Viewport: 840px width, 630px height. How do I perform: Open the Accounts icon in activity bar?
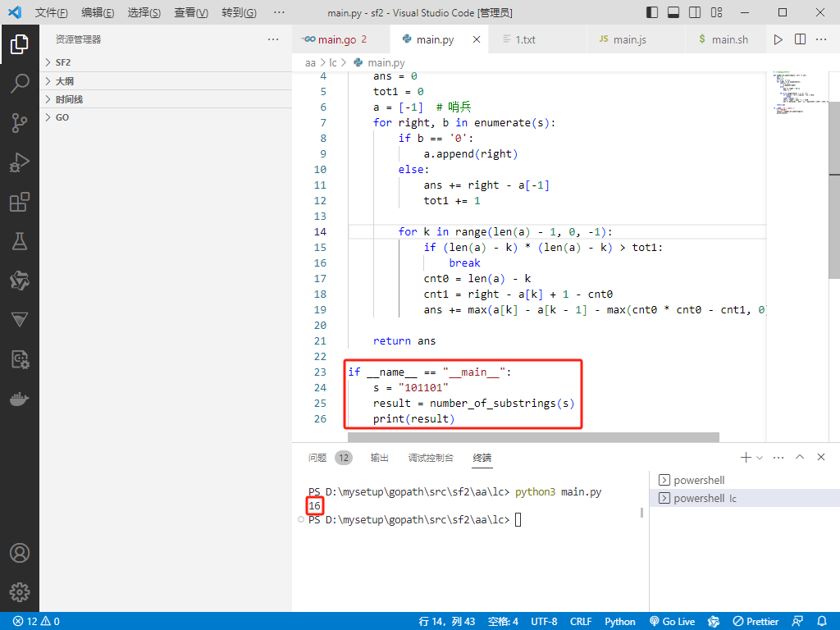point(20,553)
